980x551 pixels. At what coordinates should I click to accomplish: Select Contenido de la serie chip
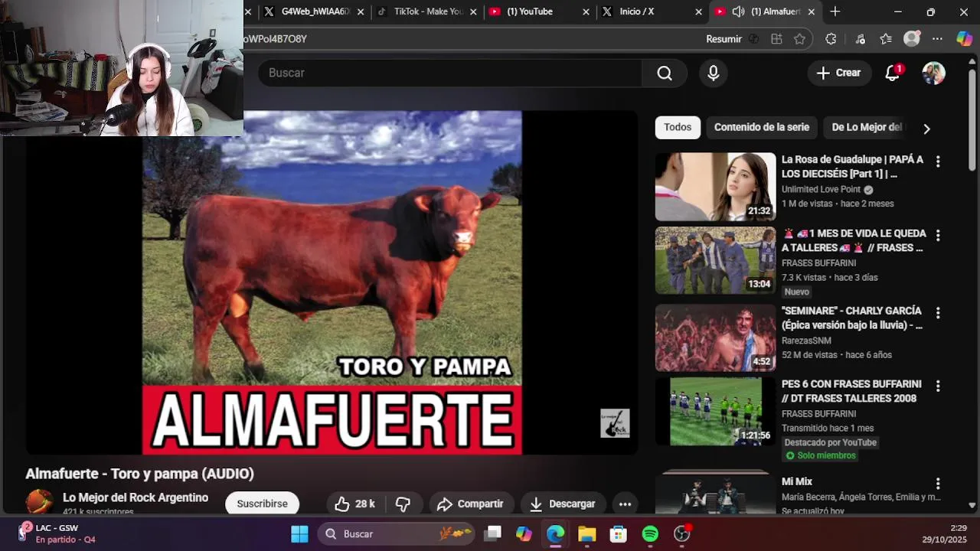tap(762, 128)
